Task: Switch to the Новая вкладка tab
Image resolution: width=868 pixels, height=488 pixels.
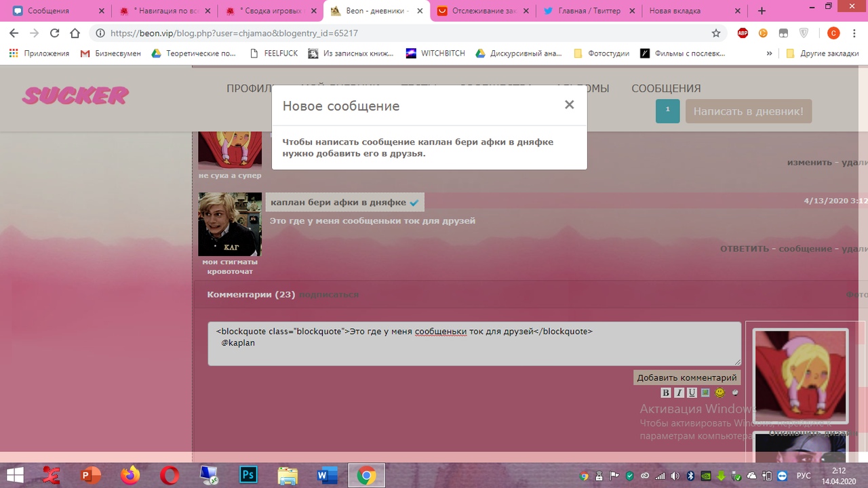Action: coord(694,11)
